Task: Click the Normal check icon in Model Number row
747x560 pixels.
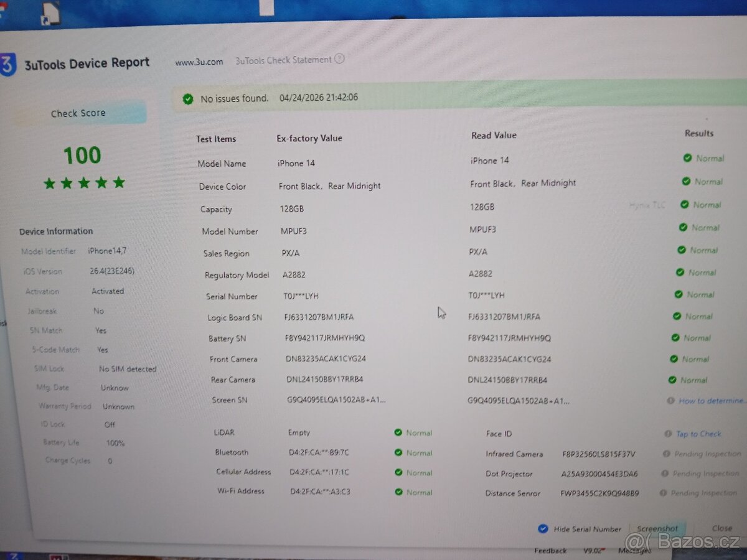Action: pyautogui.click(x=683, y=227)
